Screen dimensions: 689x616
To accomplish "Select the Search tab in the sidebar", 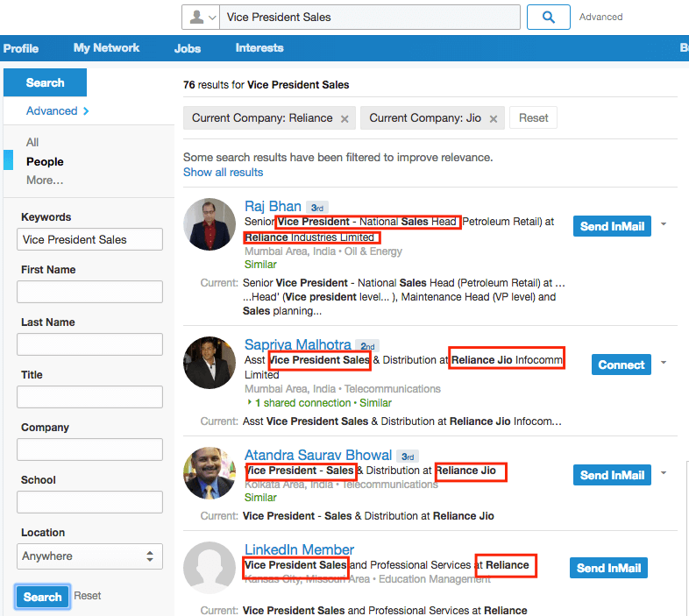I will tap(46, 82).
